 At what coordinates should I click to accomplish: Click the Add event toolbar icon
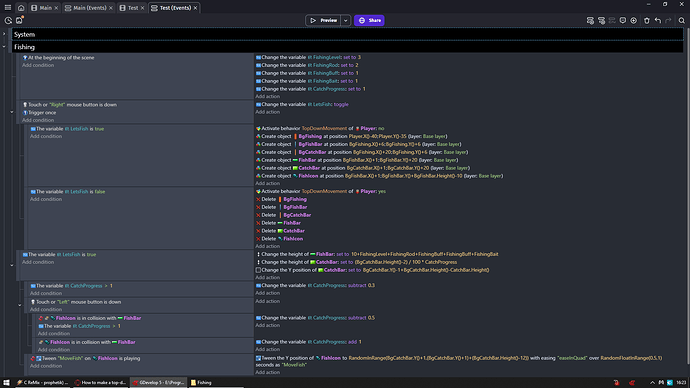click(x=590, y=20)
